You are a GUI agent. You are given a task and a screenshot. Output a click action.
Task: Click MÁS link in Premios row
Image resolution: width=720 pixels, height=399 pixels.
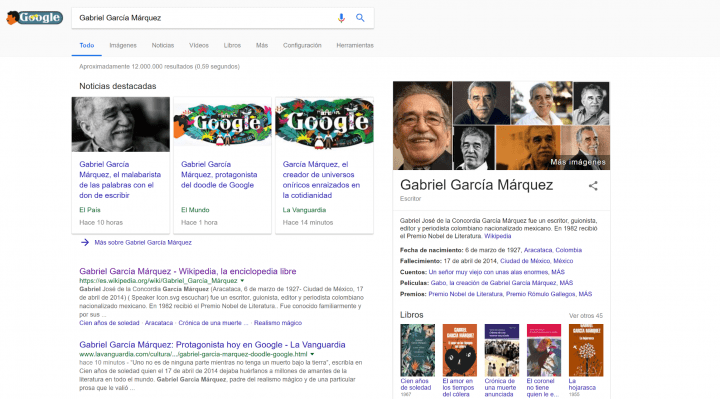tap(585, 294)
